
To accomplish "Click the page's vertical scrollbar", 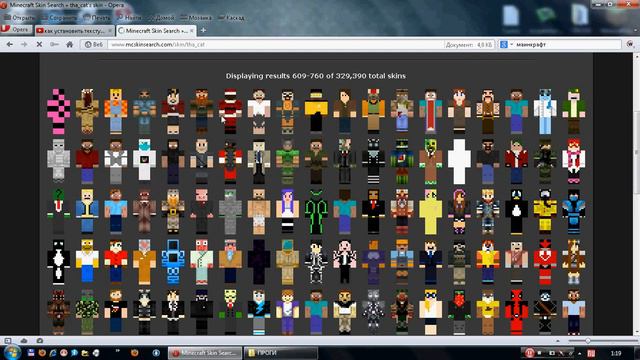I will [x=636, y=194].
